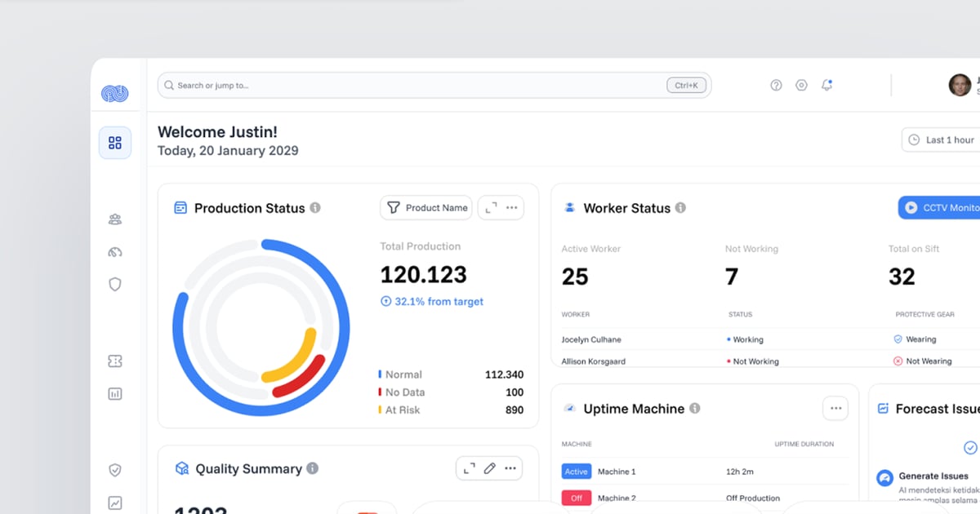Open the dashboard grid icon in sidebar

tap(115, 143)
